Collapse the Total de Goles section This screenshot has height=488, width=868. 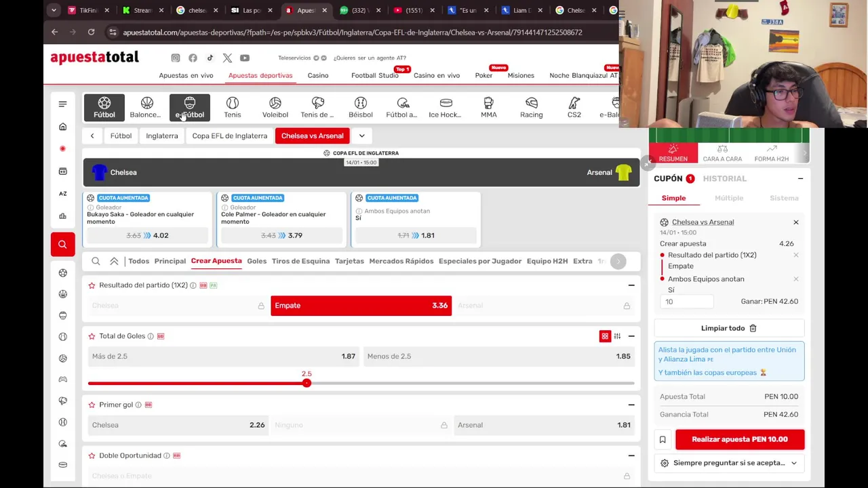pyautogui.click(x=631, y=336)
